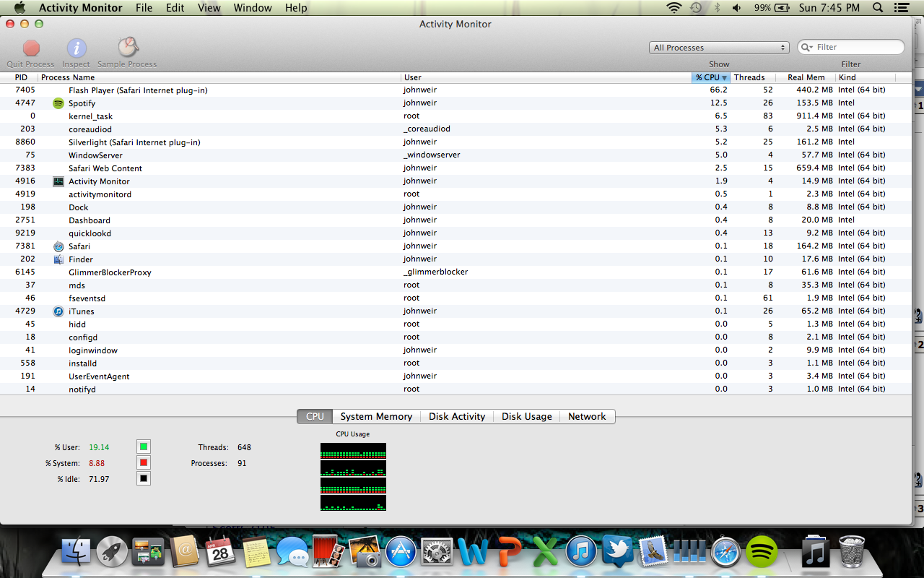Select the kernel_task process row

pyautogui.click(x=456, y=116)
